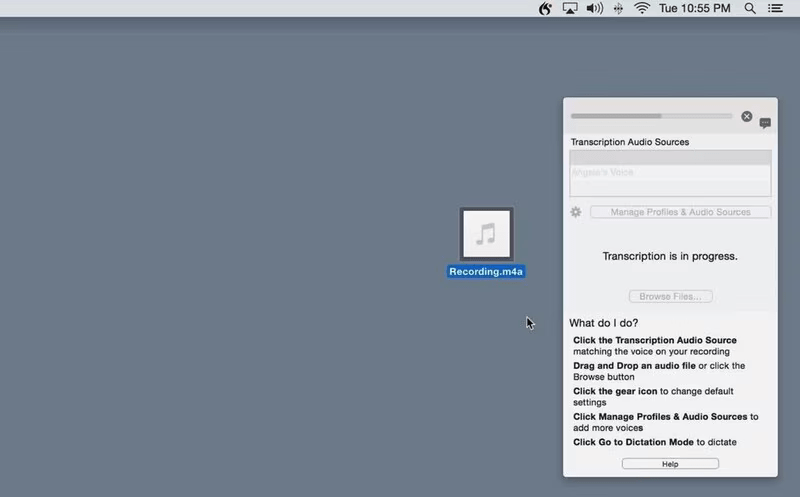Select the Recording.m4a audio file icon

(486, 234)
